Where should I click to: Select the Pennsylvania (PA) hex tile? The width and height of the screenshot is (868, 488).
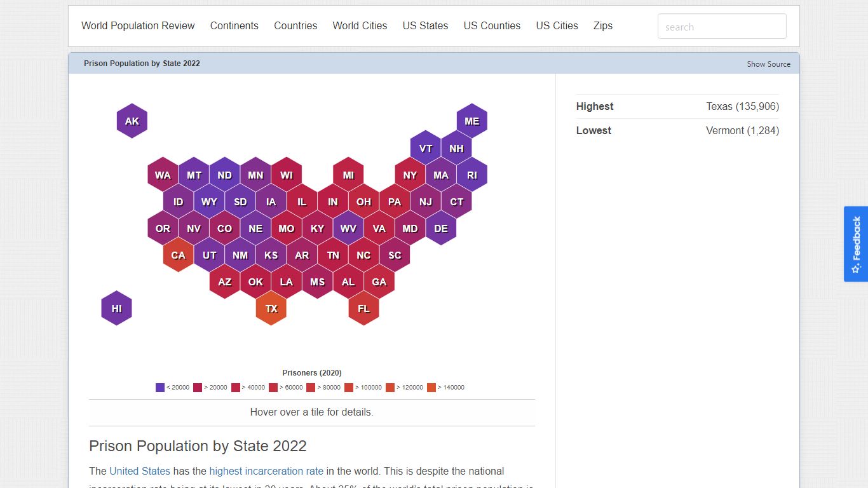395,201
